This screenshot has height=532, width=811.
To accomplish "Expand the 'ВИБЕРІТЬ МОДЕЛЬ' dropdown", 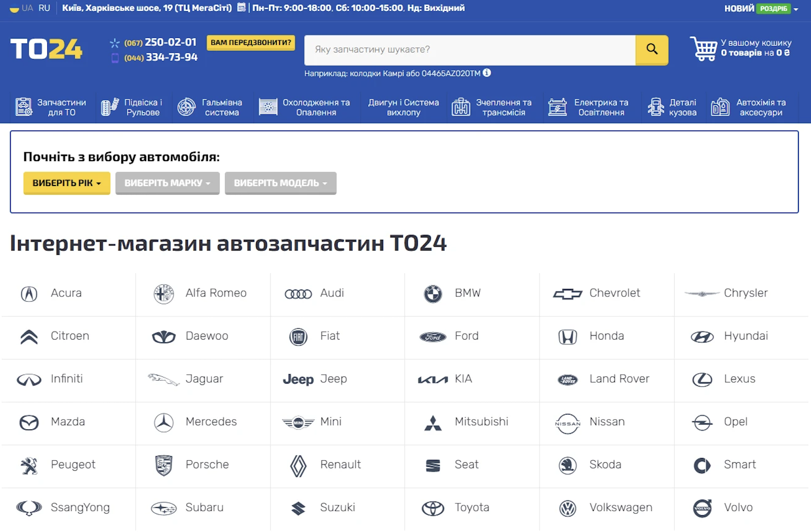I will click(x=280, y=183).
